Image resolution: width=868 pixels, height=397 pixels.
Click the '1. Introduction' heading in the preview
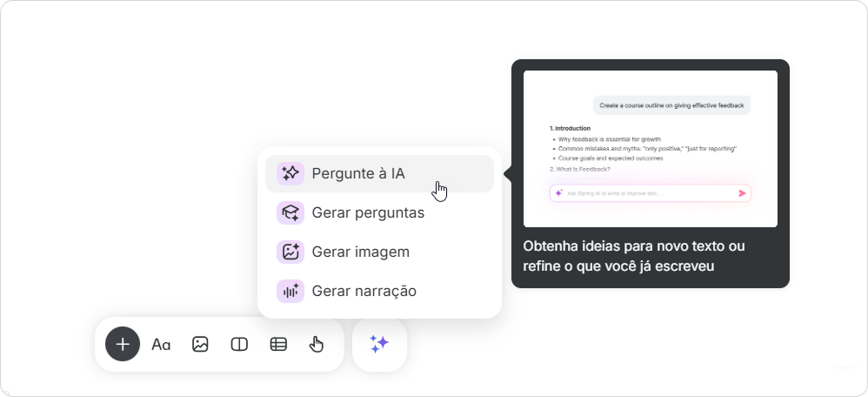coord(570,128)
